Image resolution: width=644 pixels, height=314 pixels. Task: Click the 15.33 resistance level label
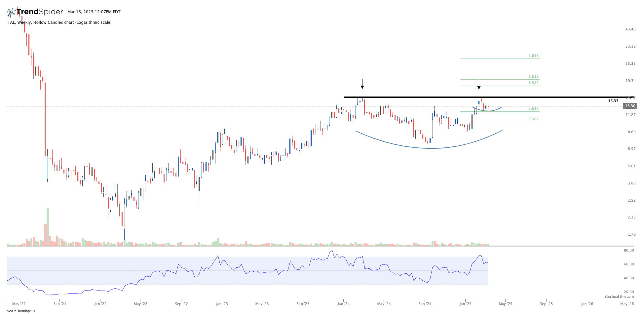(613, 101)
